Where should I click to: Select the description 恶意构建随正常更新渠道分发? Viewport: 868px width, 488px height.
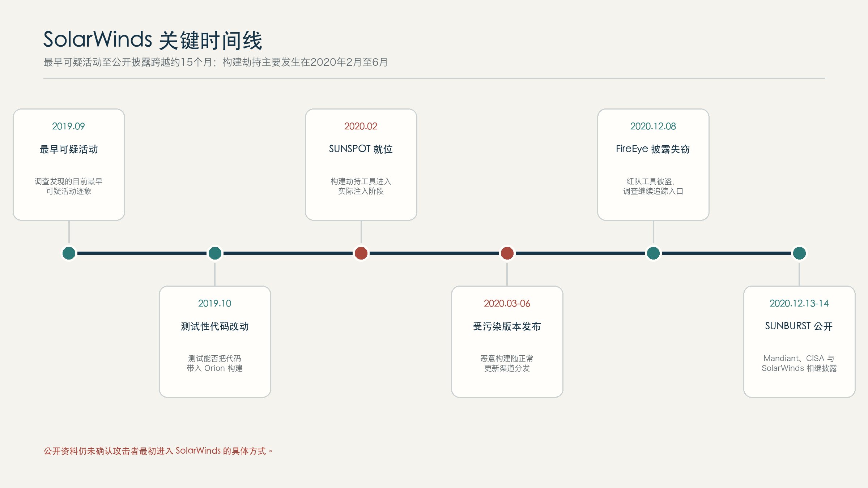[x=507, y=363]
